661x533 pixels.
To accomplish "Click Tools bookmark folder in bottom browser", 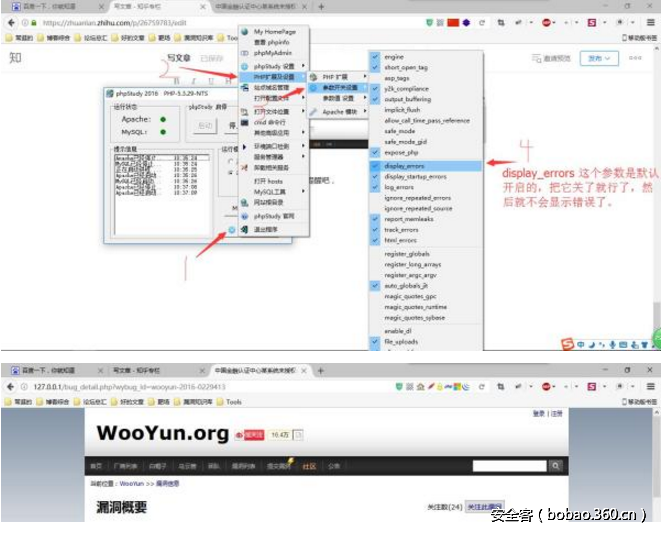I will click(x=229, y=402).
